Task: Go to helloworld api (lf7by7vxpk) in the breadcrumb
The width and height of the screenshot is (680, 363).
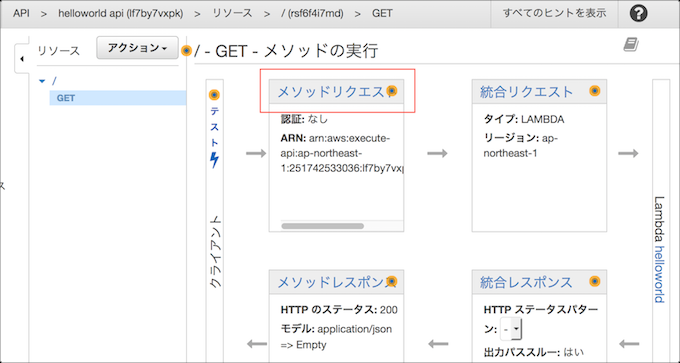Action: [121, 13]
